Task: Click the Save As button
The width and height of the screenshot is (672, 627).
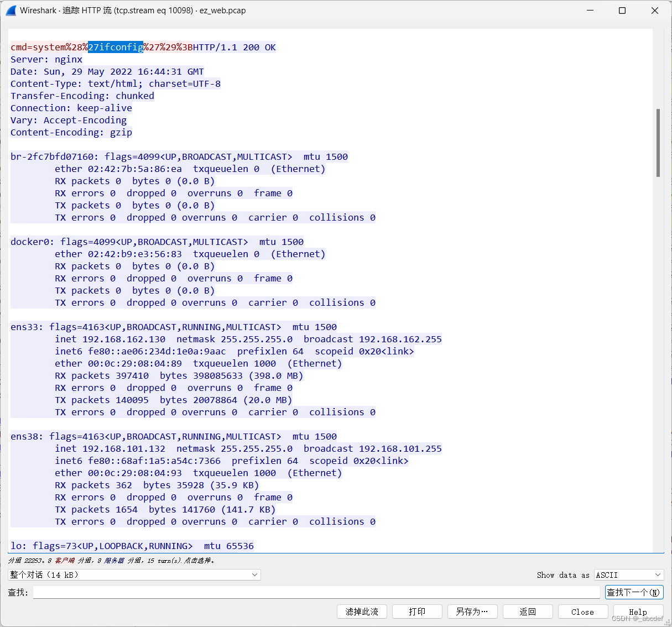Action: [472, 612]
